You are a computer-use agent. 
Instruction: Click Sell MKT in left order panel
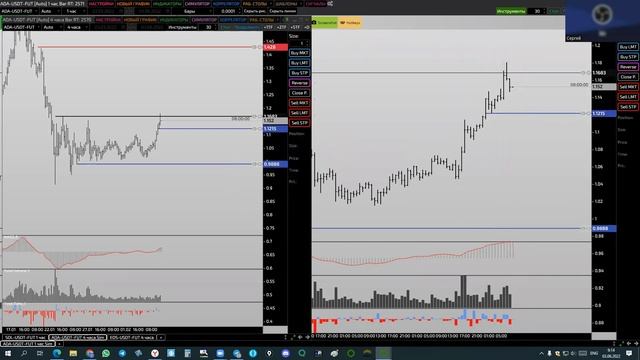pyautogui.click(x=299, y=103)
